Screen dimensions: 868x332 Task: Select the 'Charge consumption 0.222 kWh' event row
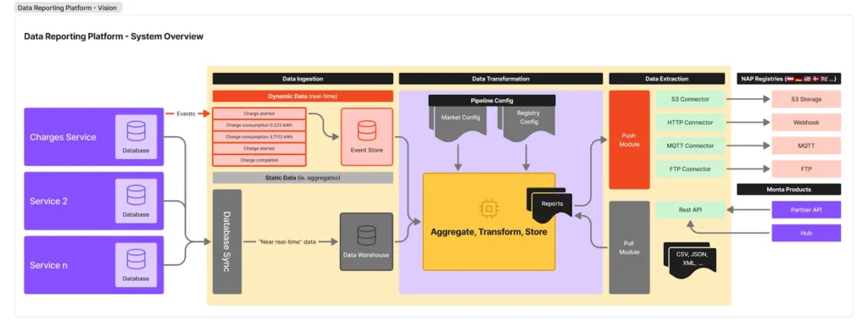(259, 125)
